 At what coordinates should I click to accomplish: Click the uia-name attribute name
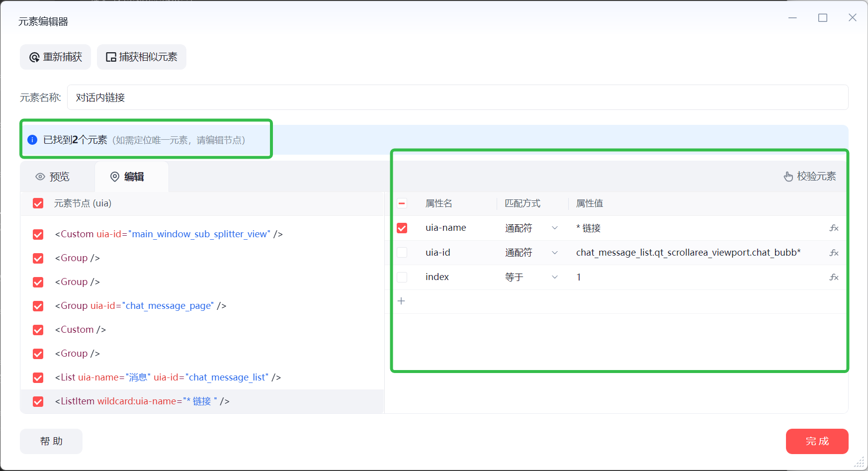446,228
